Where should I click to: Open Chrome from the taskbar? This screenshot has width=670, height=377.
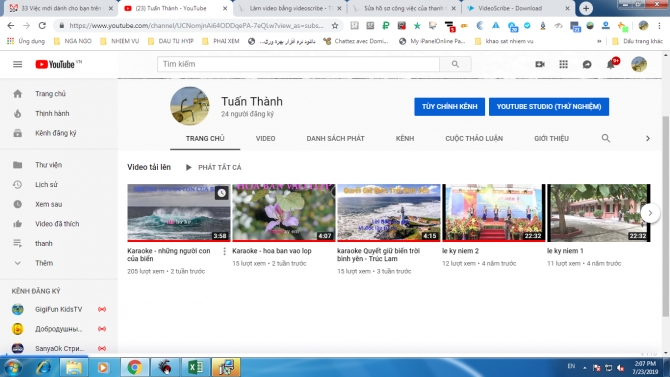click(x=134, y=367)
